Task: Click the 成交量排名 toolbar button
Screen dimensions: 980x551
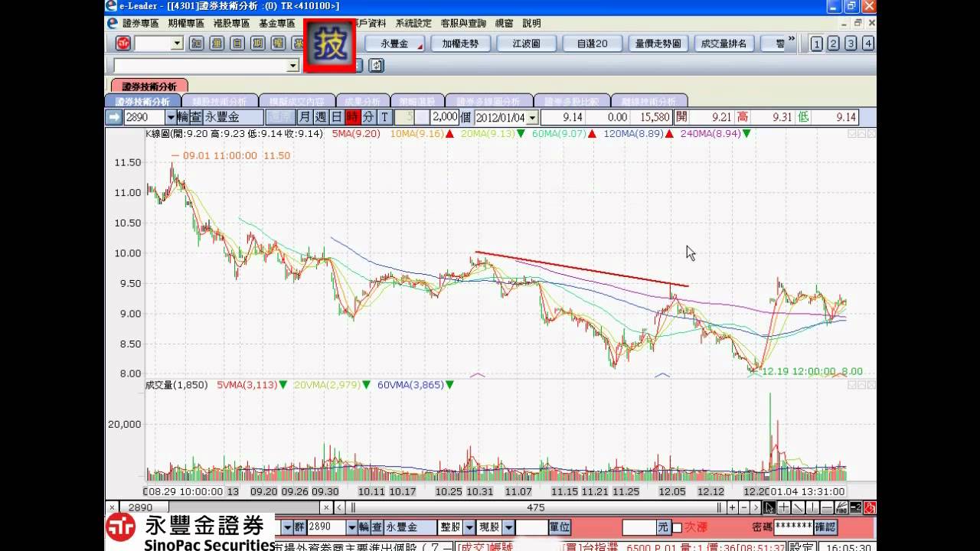Action: point(724,44)
